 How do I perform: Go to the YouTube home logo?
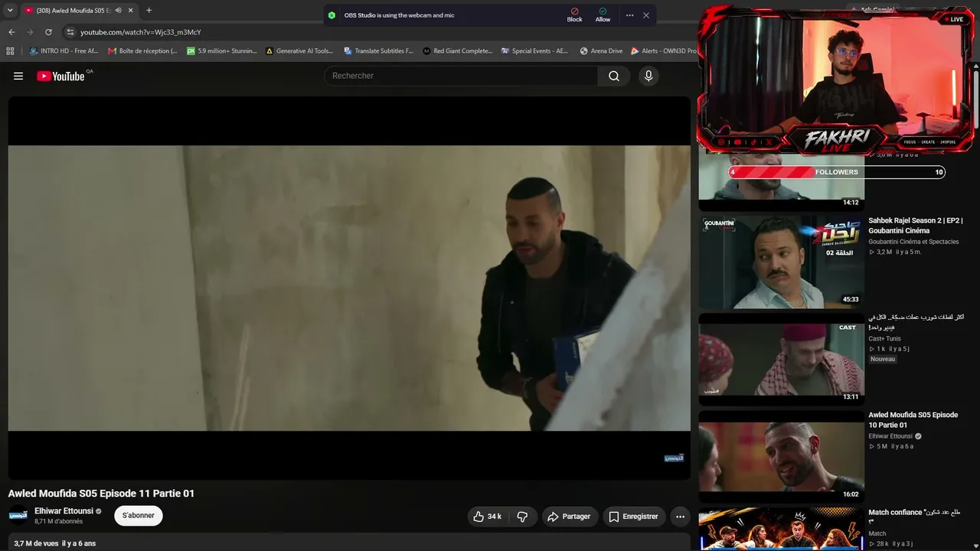[61, 76]
